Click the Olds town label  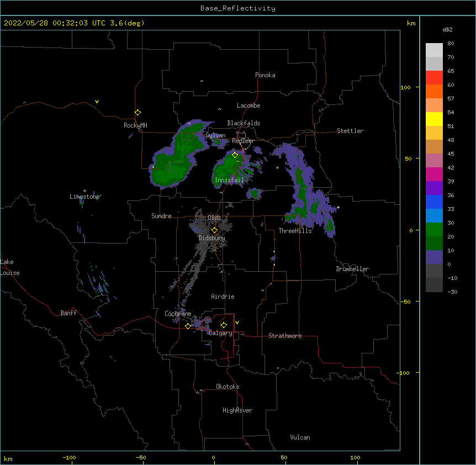(214, 218)
